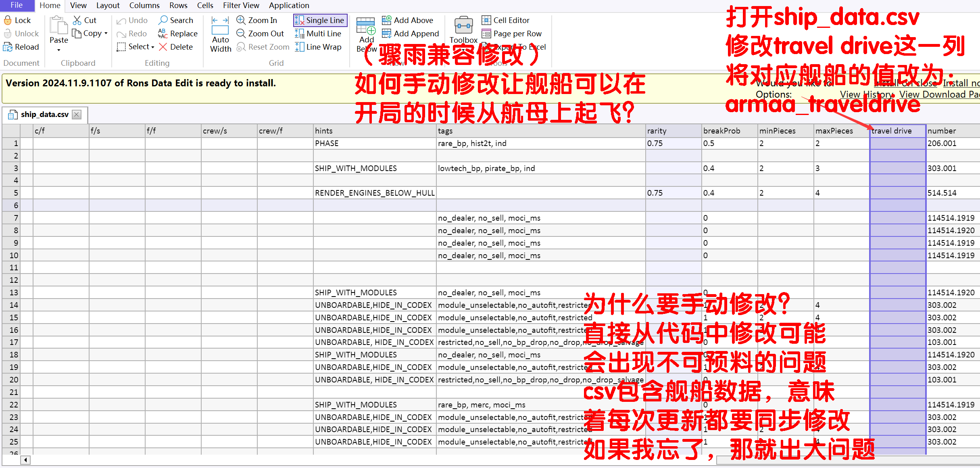
Task: Switch to the Columns ribbon tab
Action: pyautogui.click(x=144, y=5)
